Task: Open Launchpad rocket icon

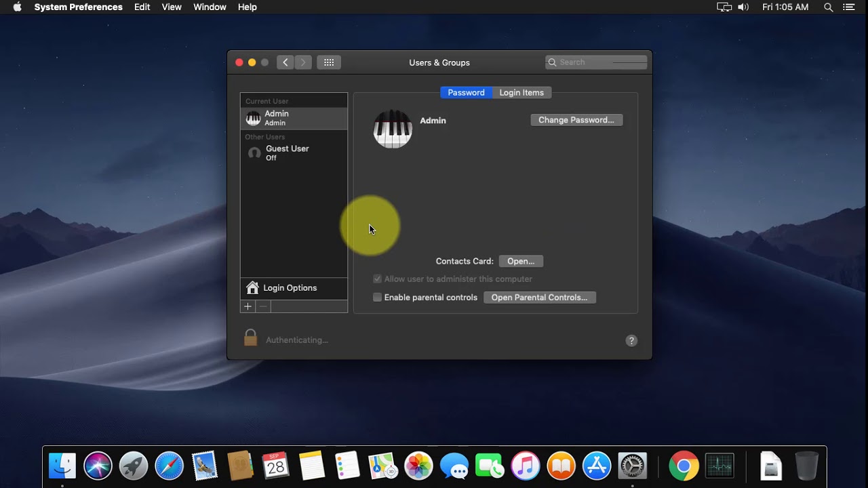Action: click(134, 466)
